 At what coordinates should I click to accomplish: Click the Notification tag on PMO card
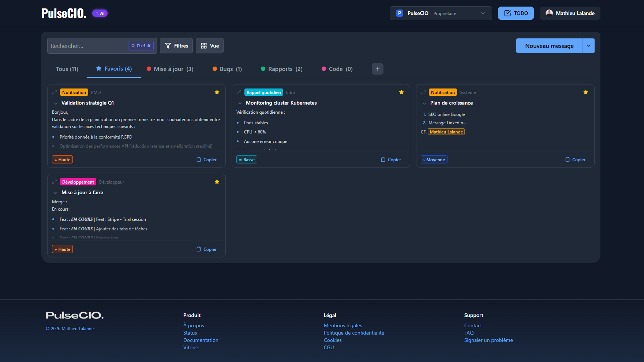click(x=74, y=93)
